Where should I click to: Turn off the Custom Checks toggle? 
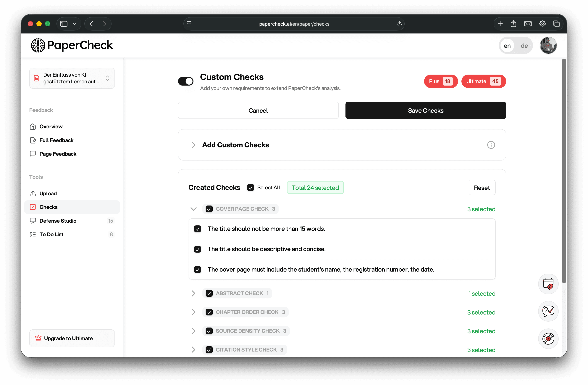[186, 81]
